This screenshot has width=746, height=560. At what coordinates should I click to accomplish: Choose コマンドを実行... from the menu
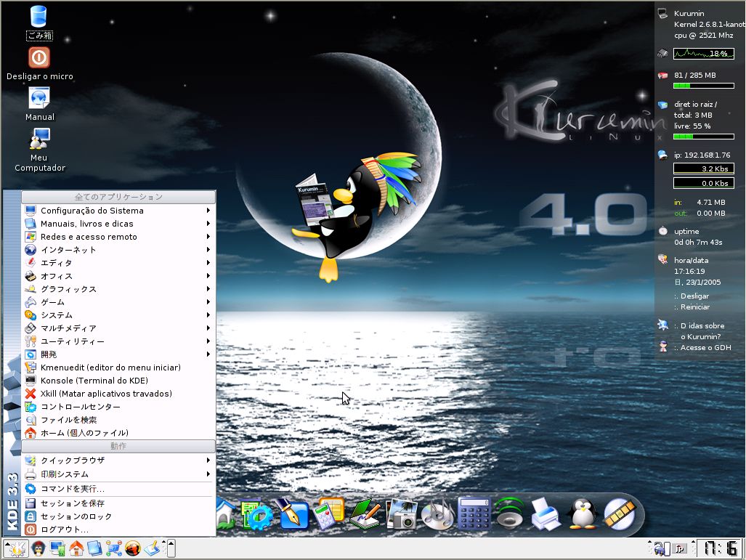tap(118, 489)
